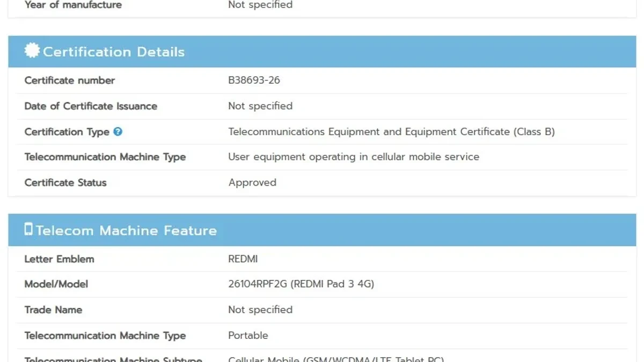644x362 pixels.
Task: Select the Telecom Machine Feature section header
Action: 322,230
